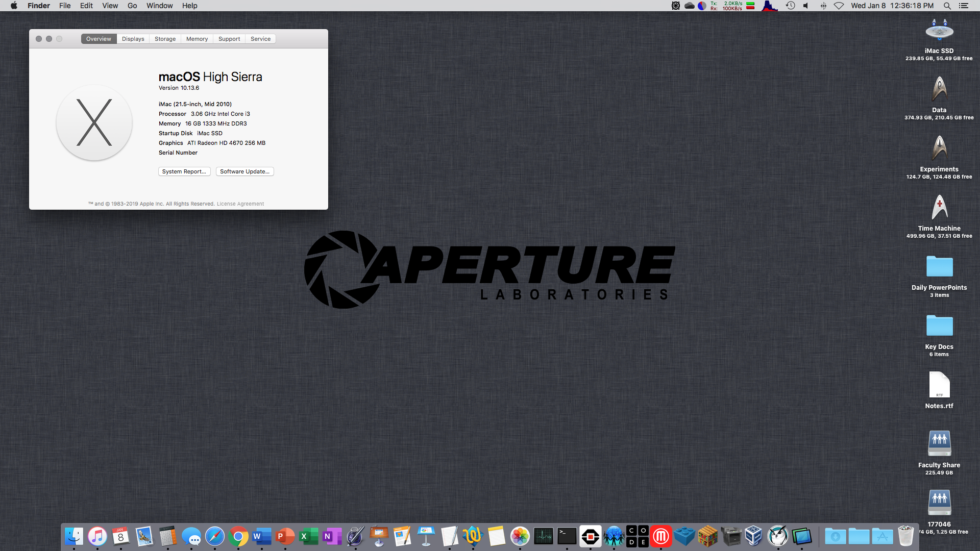Select the Data volume desktop icon
Viewport: 980px width, 551px height.
pyautogui.click(x=939, y=89)
